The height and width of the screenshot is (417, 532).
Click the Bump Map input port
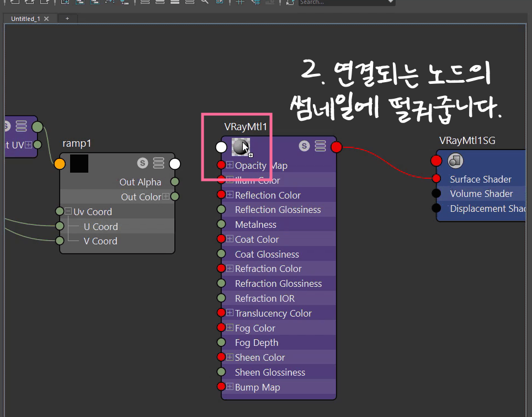pyautogui.click(x=221, y=387)
